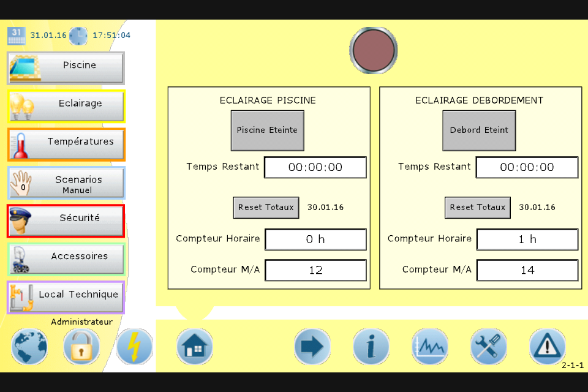Click Reset Totaux for Eclairage Piscine
The width and height of the screenshot is (588, 392).
[266, 208]
